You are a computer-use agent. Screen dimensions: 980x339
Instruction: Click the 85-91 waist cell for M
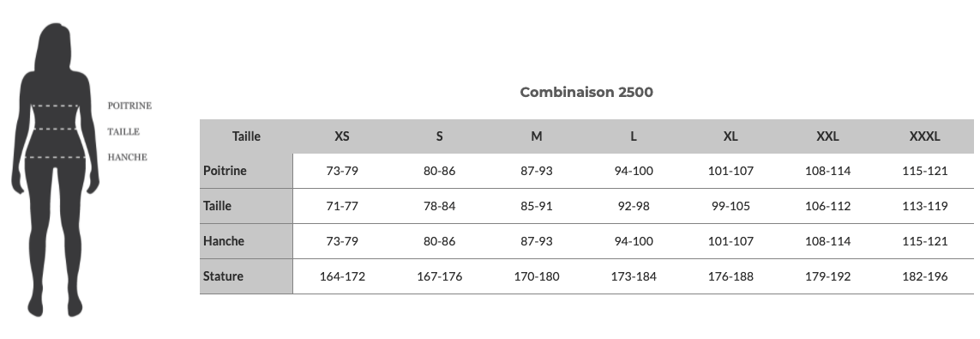click(536, 206)
